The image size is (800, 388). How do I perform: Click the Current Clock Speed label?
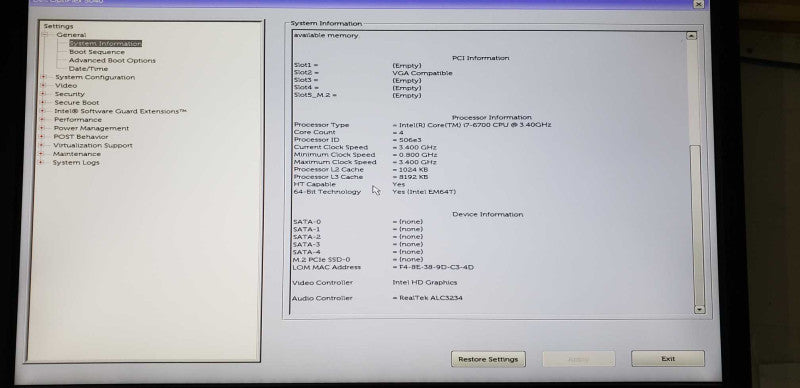pyautogui.click(x=331, y=147)
